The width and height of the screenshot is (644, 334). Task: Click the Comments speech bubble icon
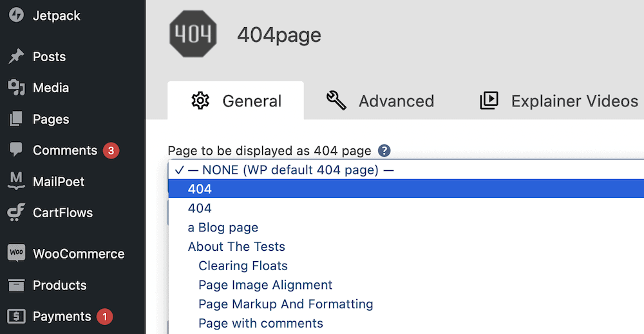pos(17,150)
